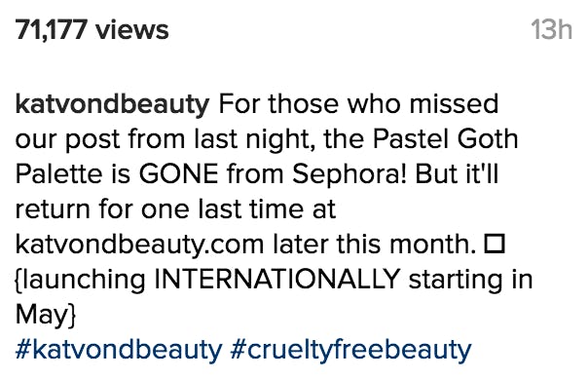The width and height of the screenshot is (588, 378).
Task: Tap the #crueltyfreebeauty hashtag
Action: [x=350, y=350]
